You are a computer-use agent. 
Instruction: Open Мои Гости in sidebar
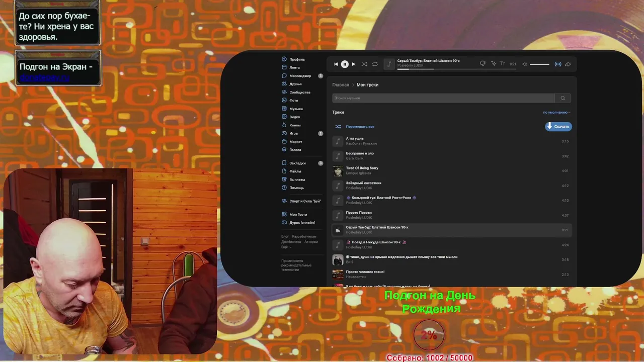point(294,215)
